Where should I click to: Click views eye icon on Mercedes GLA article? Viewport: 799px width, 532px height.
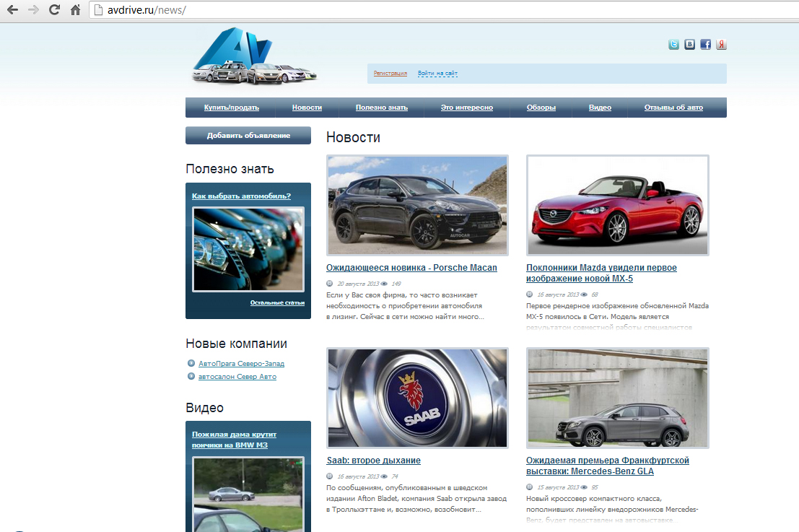pos(584,487)
